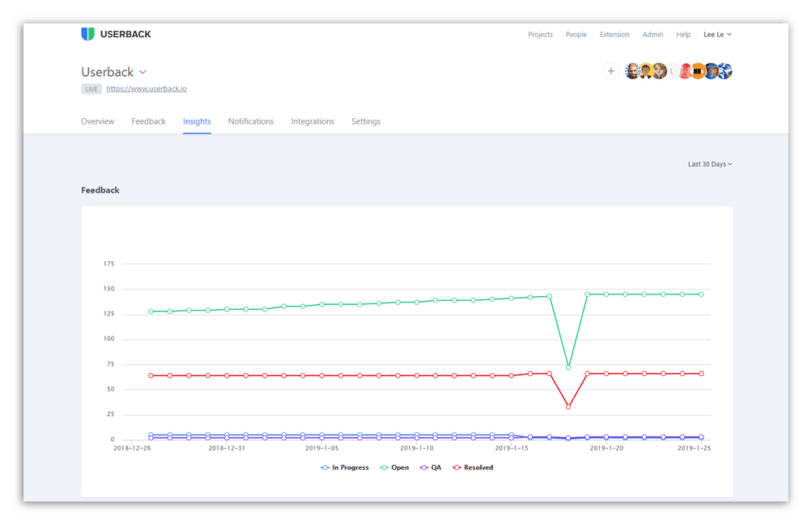This screenshot has height=525, width=812.
Task: Click the Userback shield logo
Action: click(x=87, y=34)
